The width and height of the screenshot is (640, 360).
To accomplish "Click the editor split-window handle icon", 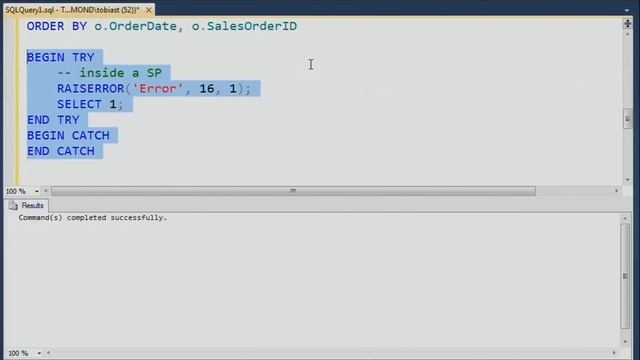I will tap(627, 24).
